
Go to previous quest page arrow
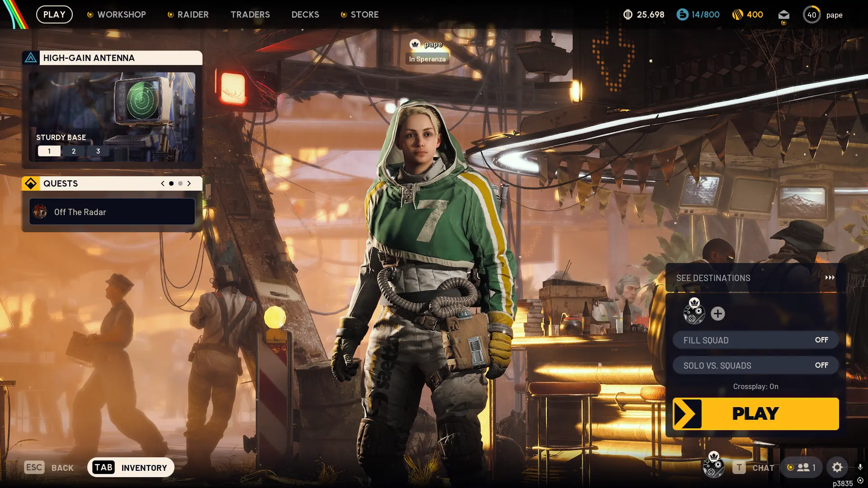[x=163, y=183]
